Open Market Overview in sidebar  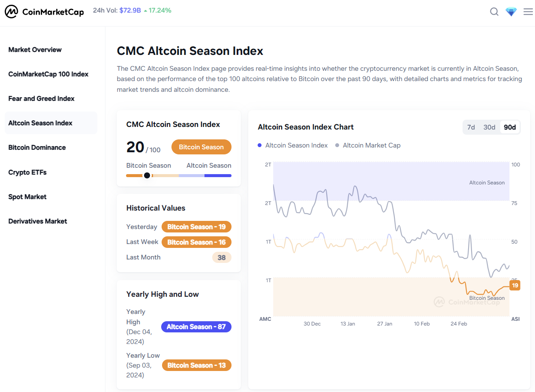tap(35, 50)
